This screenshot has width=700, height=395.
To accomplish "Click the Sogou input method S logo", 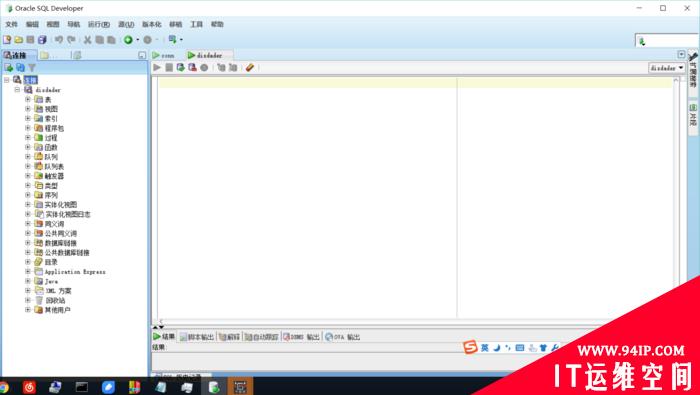I will click(470, 347).
